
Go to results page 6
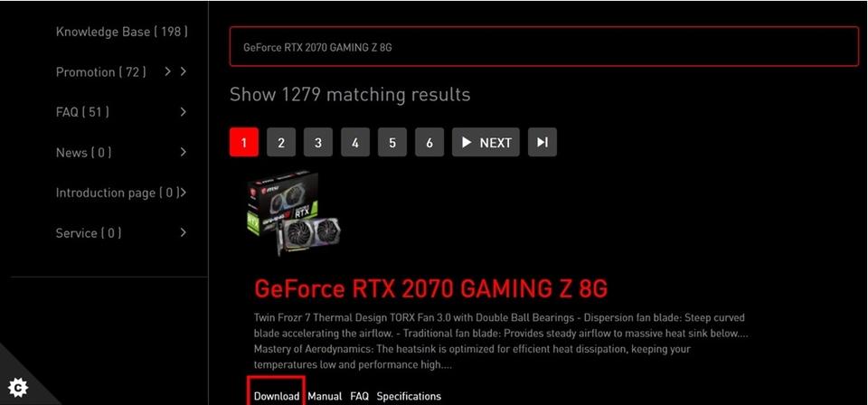(x=429, y=142)
